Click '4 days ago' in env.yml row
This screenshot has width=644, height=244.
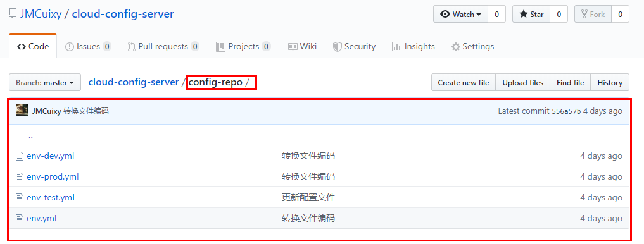[602, 219]
